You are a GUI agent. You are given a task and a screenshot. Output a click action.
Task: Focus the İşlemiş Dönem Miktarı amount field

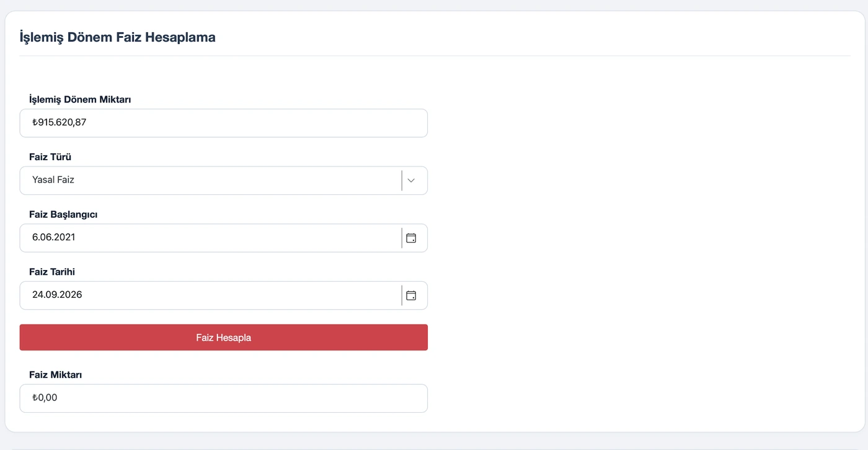coord(224,123)
